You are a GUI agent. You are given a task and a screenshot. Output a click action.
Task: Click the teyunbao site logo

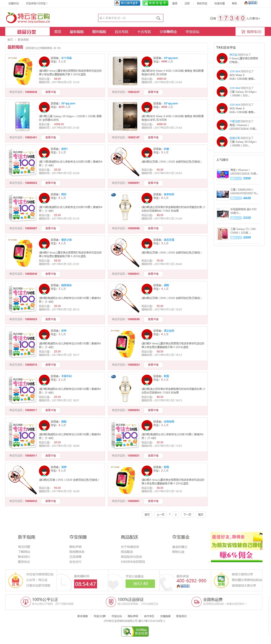(28, 18)
